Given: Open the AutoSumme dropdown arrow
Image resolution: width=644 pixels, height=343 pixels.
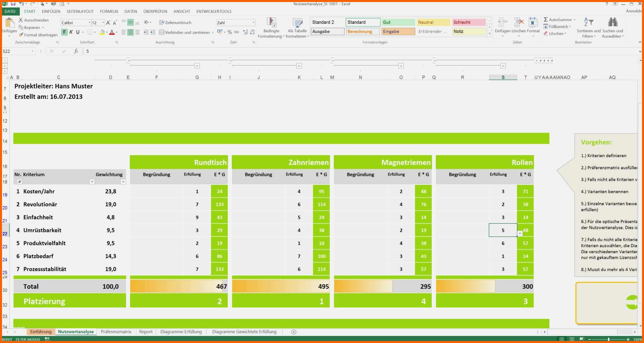Looking at the screenshot, I should click(x=575, y=20).
